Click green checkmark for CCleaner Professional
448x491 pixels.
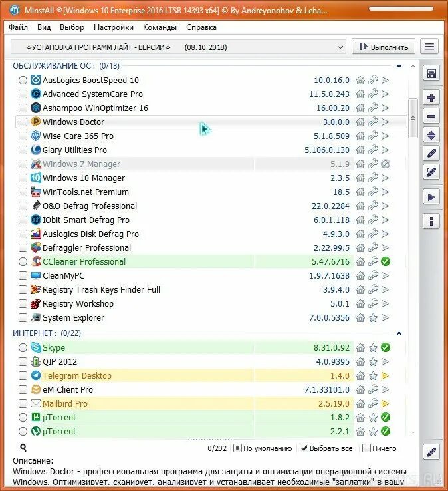point(386,261)
